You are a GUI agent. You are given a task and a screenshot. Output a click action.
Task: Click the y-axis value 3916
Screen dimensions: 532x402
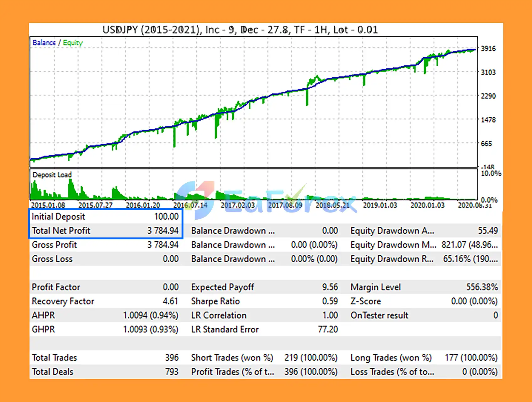point(488,49)
